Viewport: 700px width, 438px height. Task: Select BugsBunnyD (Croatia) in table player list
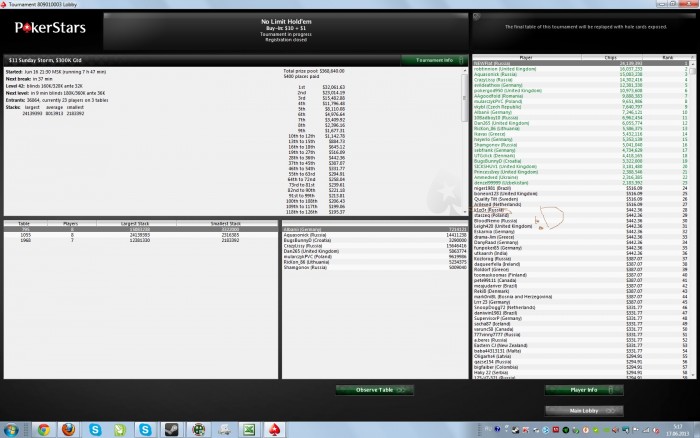375,240
